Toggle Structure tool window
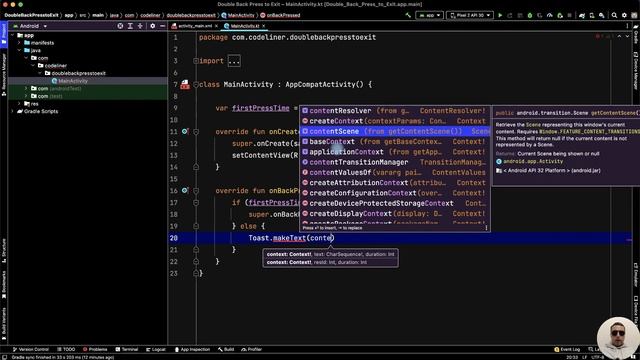This screenshot has height=360, width=640. click(x=4, y=250)
